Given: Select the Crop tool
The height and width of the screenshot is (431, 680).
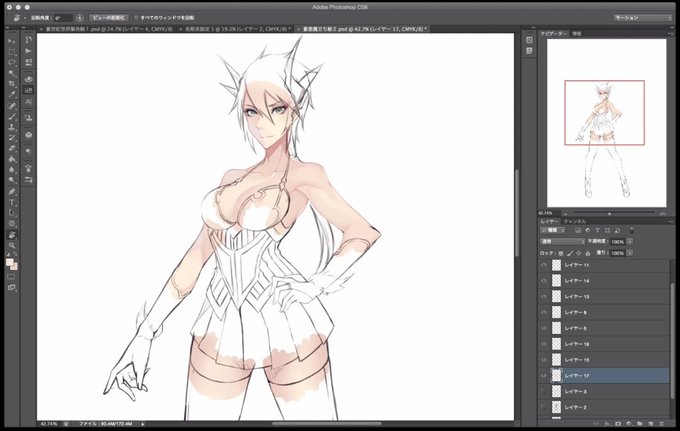Looking at the screenshot, I should 12,84.
